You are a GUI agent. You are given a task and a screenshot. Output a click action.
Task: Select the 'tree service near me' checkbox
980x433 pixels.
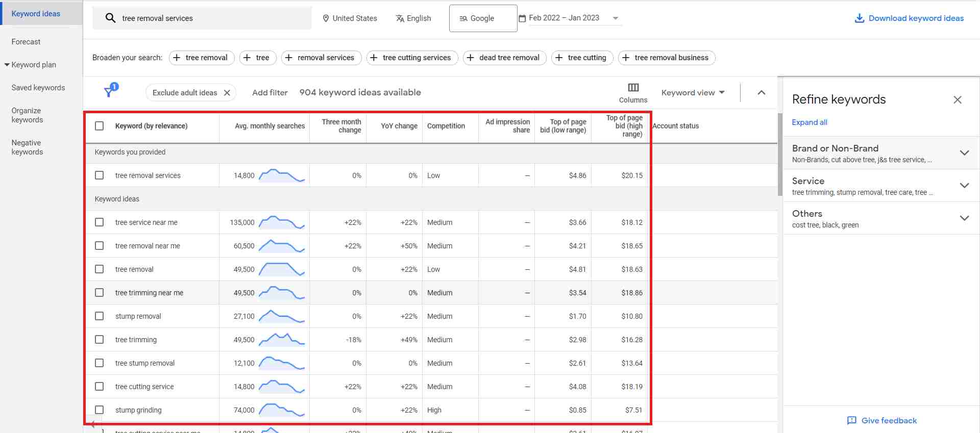100,222
